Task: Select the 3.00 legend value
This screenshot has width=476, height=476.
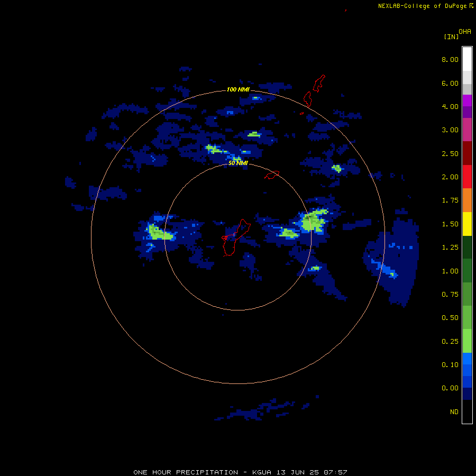Action: pos(450,130)
